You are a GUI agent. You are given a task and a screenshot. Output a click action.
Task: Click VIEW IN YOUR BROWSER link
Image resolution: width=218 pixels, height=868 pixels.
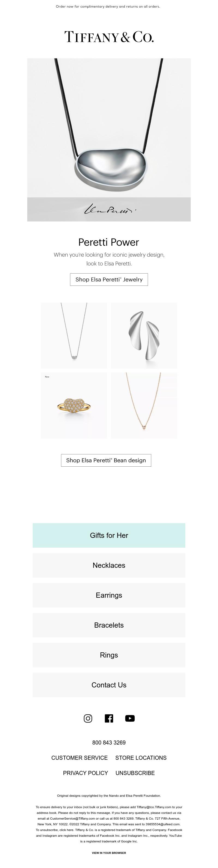109,853
